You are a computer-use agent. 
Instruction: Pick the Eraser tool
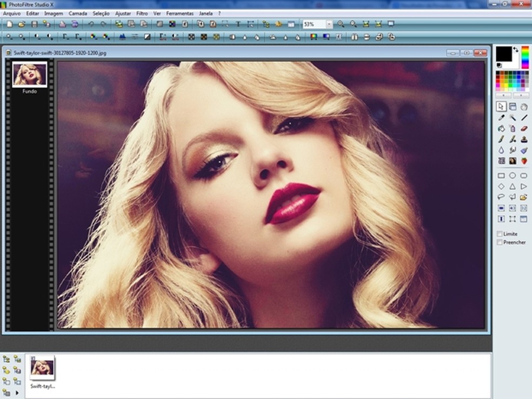click(524, 129)
